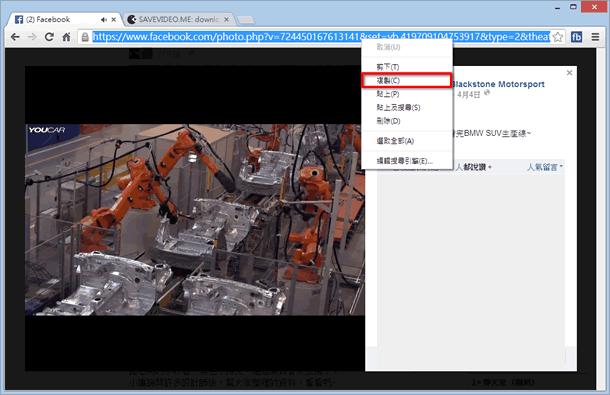Go back using the browser back arrow
610x395 pixels.
(15, 37)
